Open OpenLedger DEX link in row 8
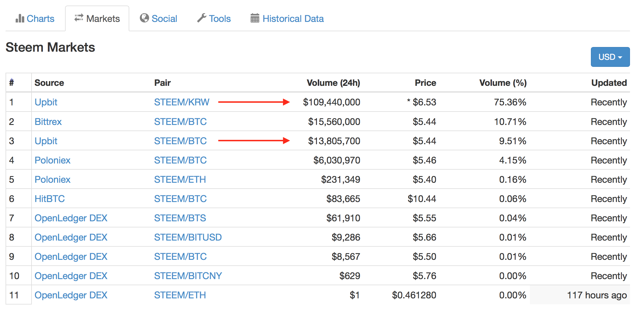Image resolution: width=644 pixels, height=315 pixels. coord(71,237)
